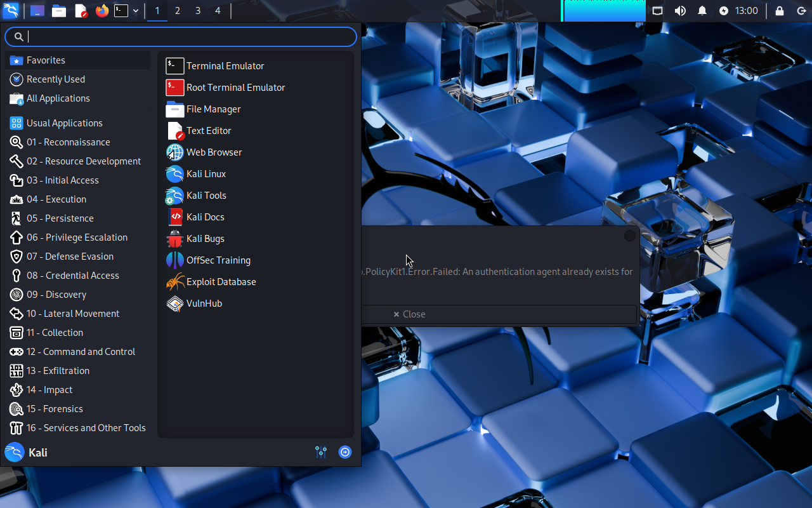Launch Root Terminal Emulator

255,88
